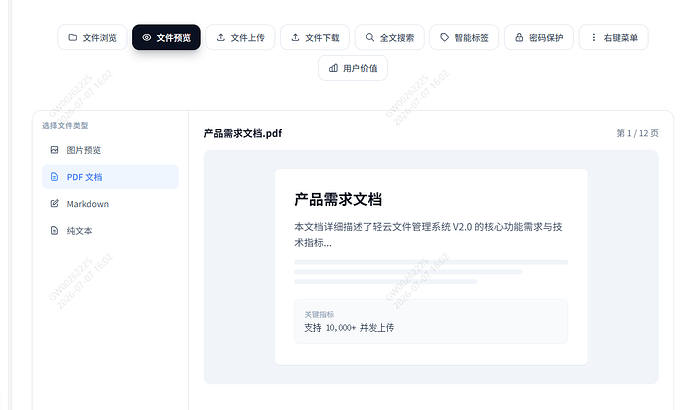
Task: Choose PDF 文档 file type
Action: coord(110,177)
